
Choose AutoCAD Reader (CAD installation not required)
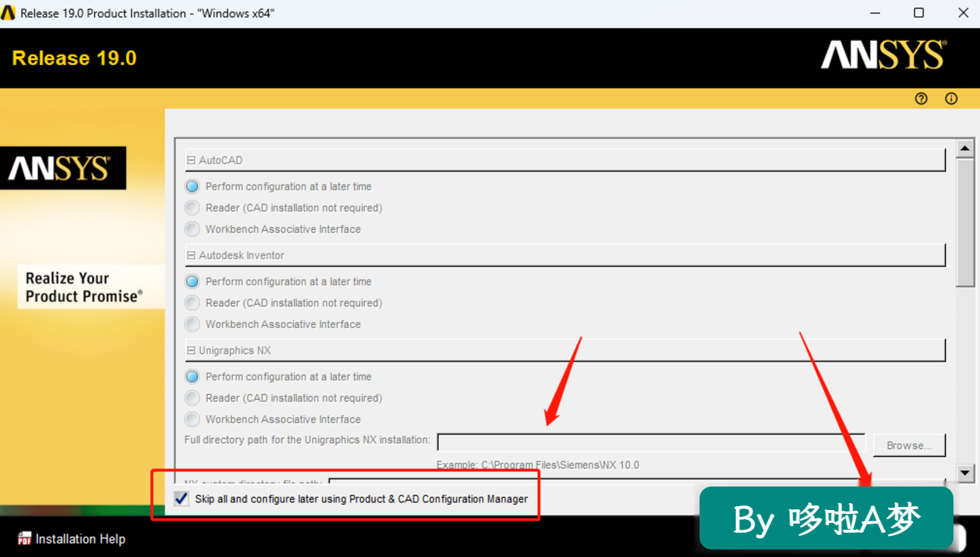(193, 208)
